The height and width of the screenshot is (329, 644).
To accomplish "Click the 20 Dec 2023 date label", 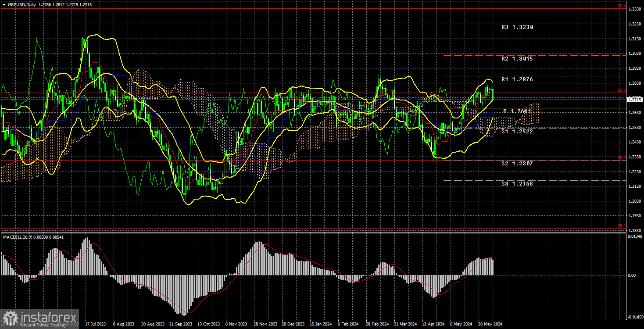I will pos(293,324).
